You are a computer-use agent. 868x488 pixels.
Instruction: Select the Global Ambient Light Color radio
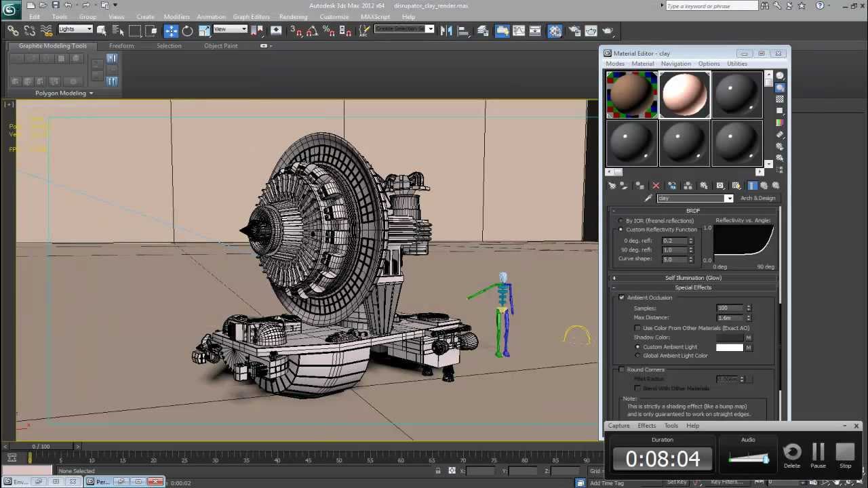pyautogui.click(x=637, y=356)
